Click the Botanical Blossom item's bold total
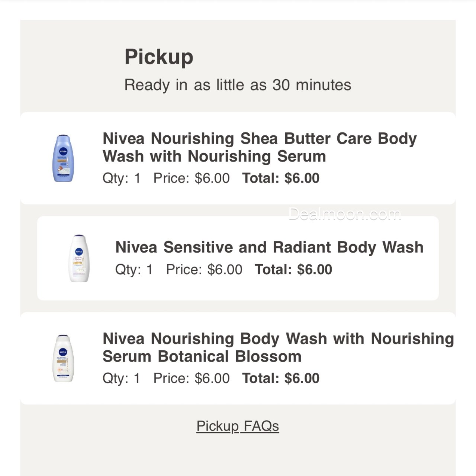This screenshot has height=476, width=476. 281,378
